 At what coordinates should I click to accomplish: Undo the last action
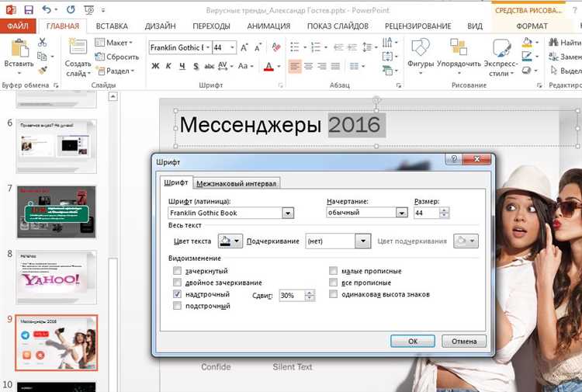[47, 9]
